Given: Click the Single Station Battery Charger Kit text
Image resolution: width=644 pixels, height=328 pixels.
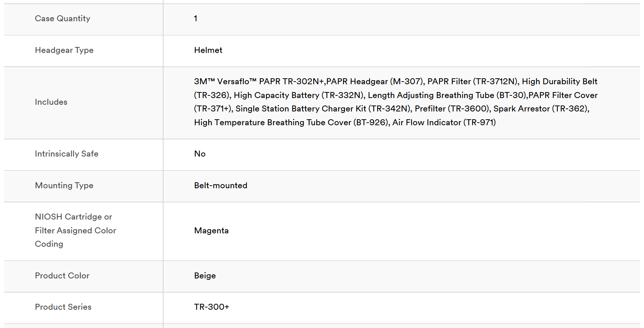Looking at the screenshot, I should point(301,108).
